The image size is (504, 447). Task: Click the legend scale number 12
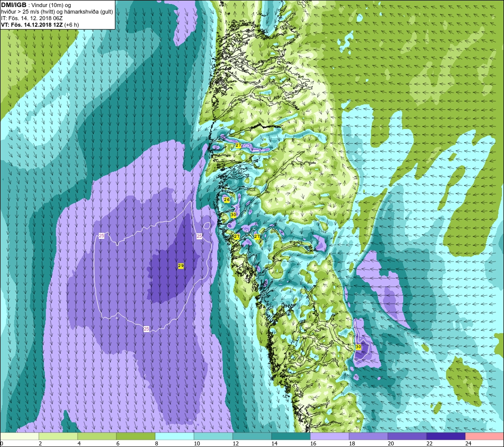[235, 443]
